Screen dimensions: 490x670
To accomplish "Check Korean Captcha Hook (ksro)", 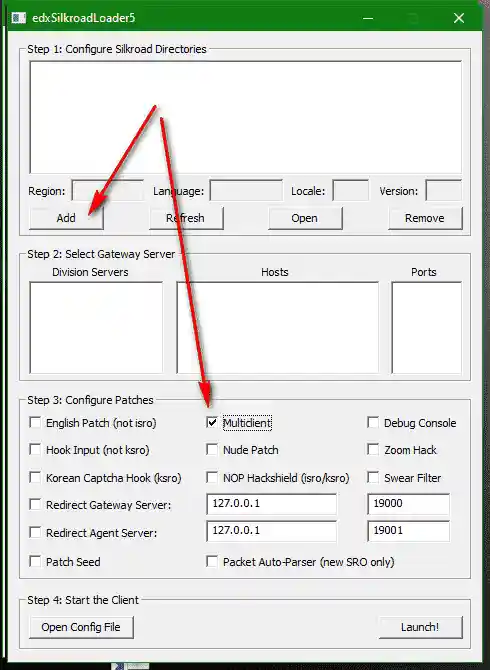I will [35, 477].
